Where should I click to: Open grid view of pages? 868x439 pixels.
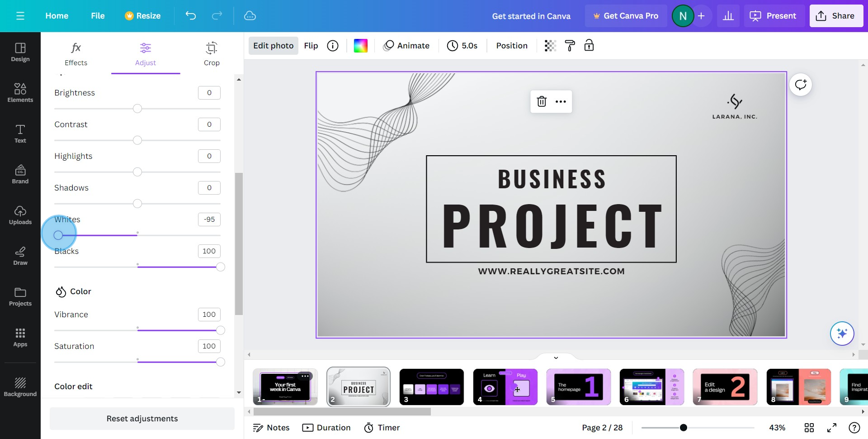(809, 428)
